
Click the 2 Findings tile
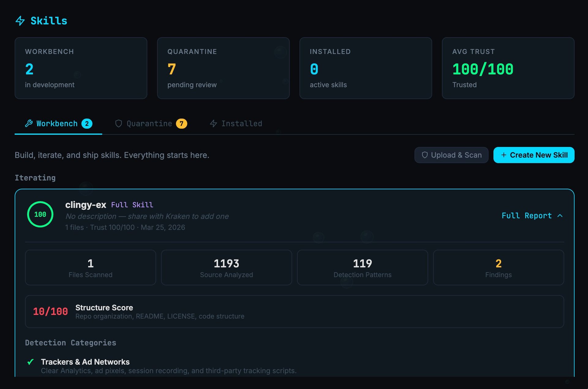coord(498,267)
